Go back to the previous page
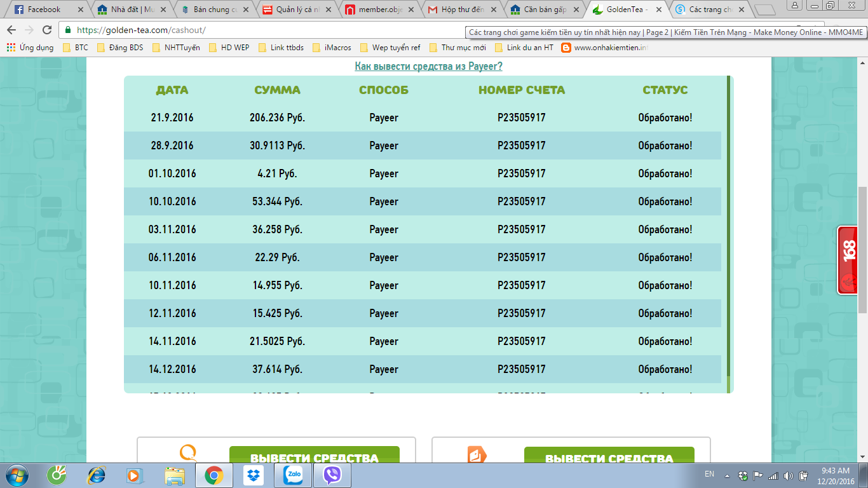 pos(11,30)
